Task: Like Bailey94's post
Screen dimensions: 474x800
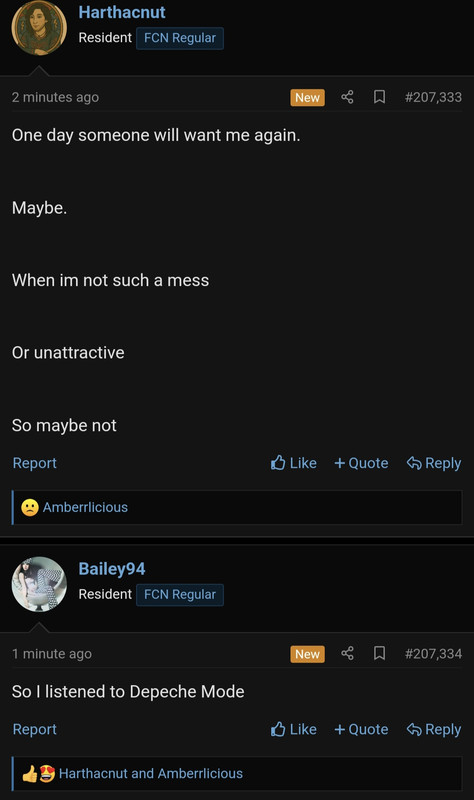Action: click(293, 729)
